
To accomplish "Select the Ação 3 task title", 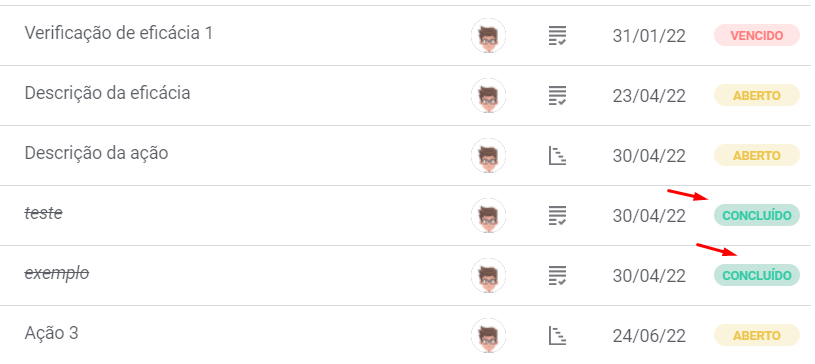I will pyautogui.click(x=51, y=333).
